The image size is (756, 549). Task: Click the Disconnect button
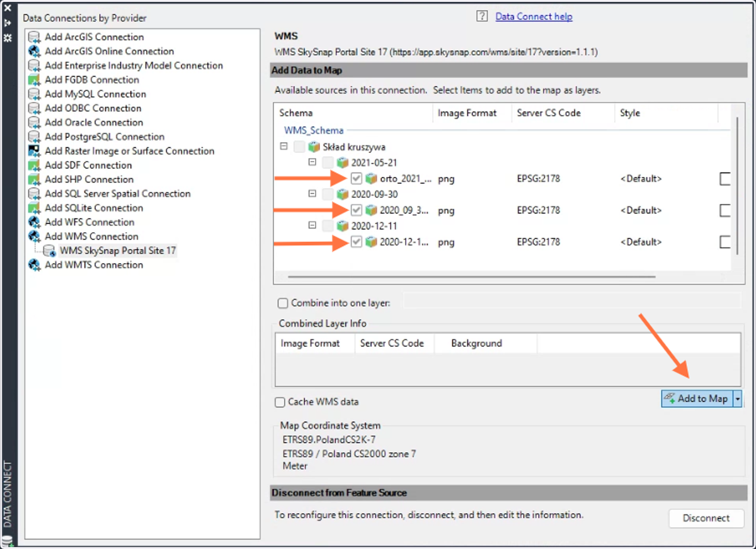pos(706,518)
